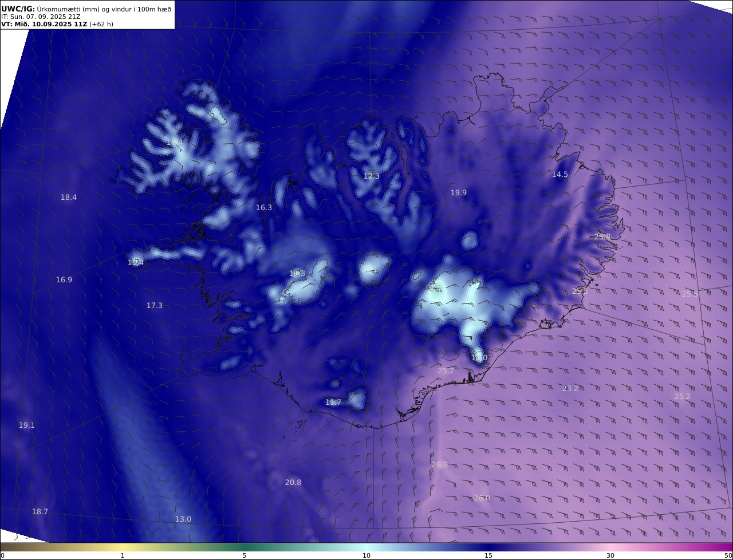Click the 13.0 value label
Screen dimensions: 733x560
pos(183,519)
